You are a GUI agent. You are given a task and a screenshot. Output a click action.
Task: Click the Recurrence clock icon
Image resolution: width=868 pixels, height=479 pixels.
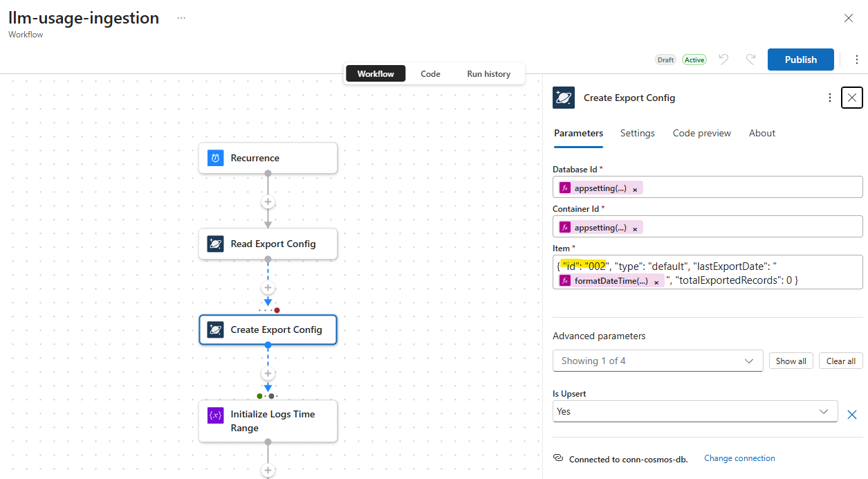point(216,158)
